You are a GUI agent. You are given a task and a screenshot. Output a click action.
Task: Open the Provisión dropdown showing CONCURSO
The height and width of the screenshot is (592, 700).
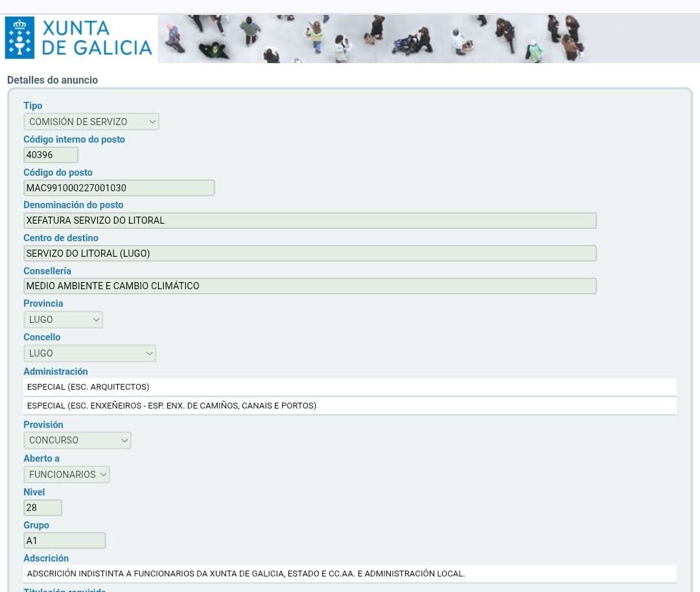point(77,440)
